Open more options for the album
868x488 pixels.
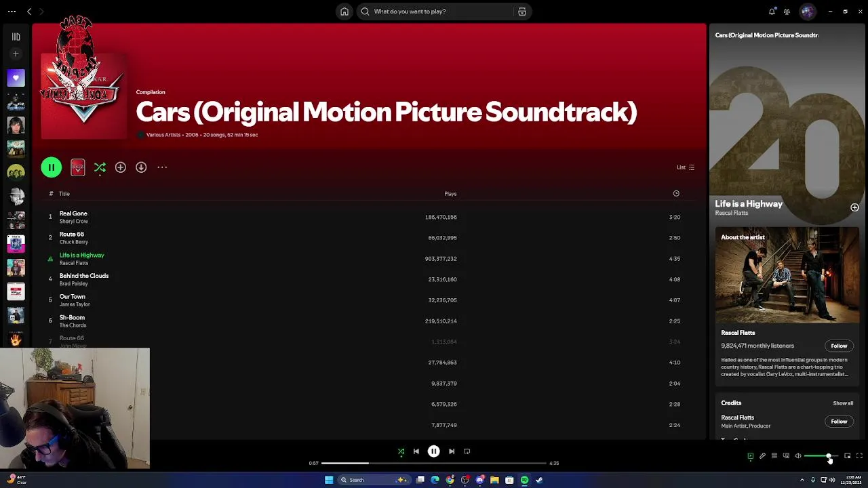tap(162, 167)
